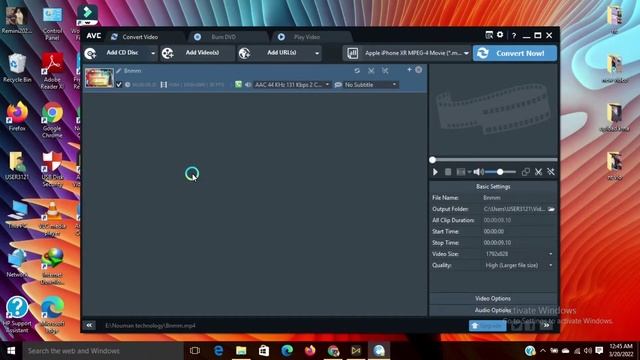Viewport: 640px width, 360px height.
Task: Click the title bar icon left of the settings gear
Action: tap(489, 35)
